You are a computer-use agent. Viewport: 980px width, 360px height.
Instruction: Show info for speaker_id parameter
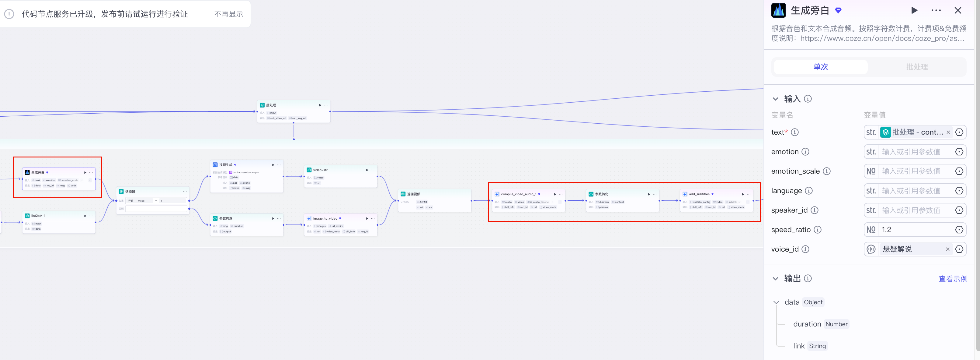click(x=815, y=210)
